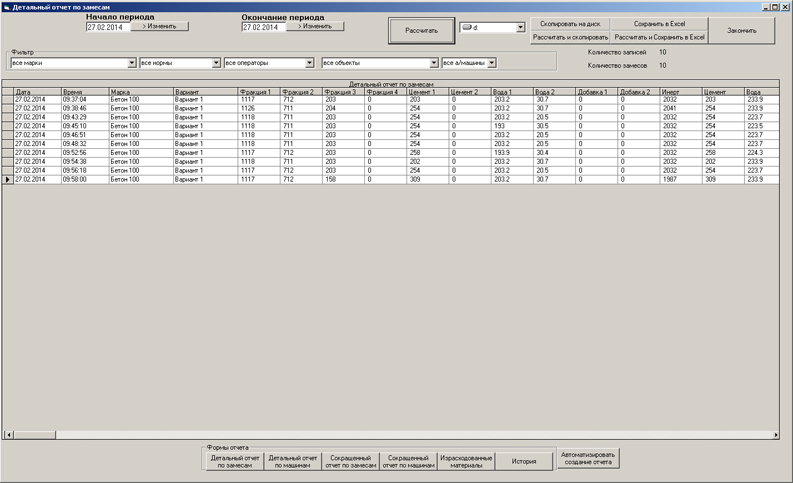The width and height of the screenshot is (793, 483).
Task: Click 'Автоматизировать создание отчета' button
Action: pos(589,458)
